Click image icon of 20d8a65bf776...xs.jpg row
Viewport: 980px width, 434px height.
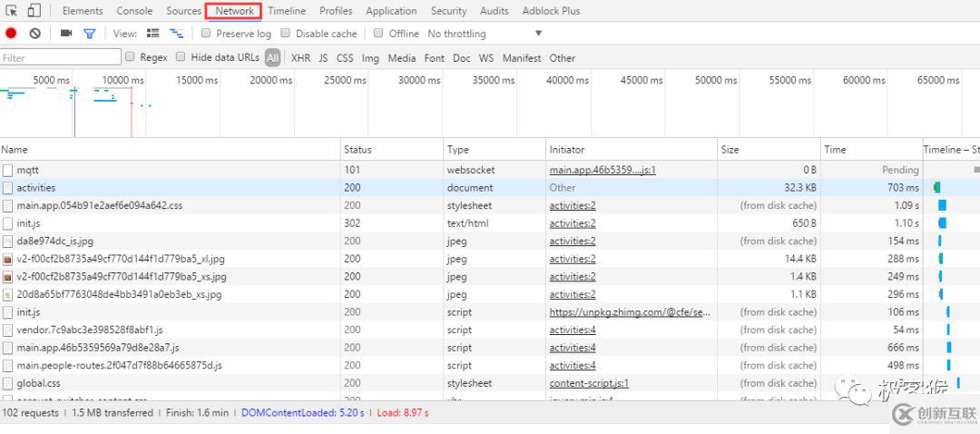point(7,294)
